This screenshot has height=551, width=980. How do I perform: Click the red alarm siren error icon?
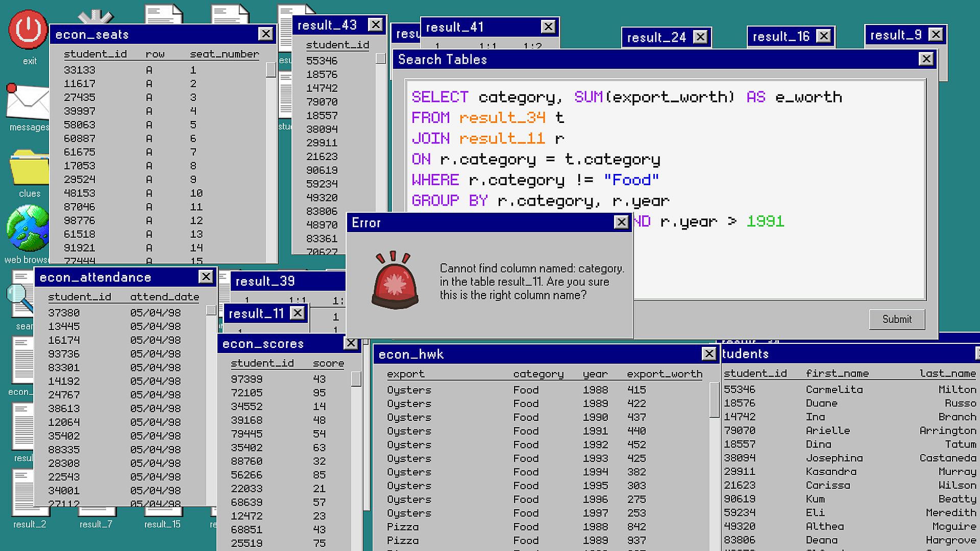click(395, 281)
